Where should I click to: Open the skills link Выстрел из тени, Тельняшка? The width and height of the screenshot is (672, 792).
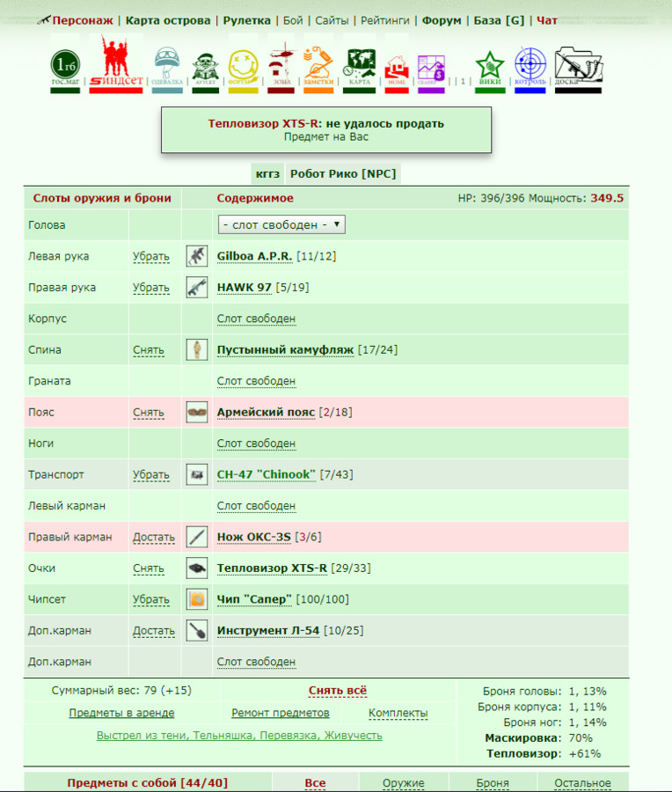(239, 736)
